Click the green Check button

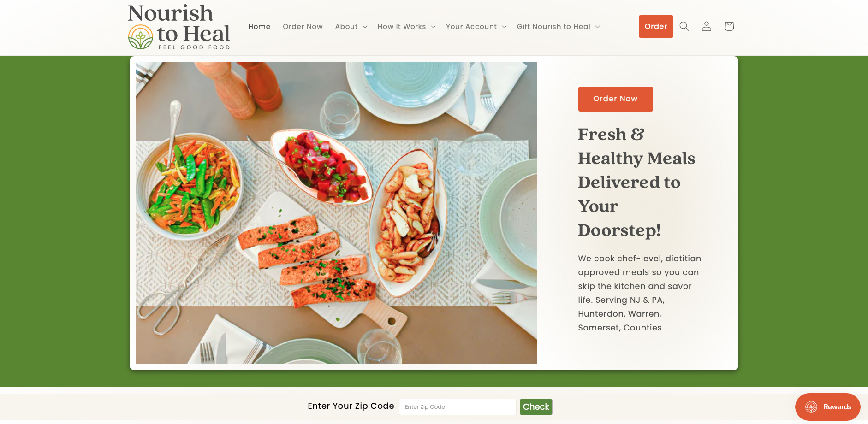click(x=536, y=407)
